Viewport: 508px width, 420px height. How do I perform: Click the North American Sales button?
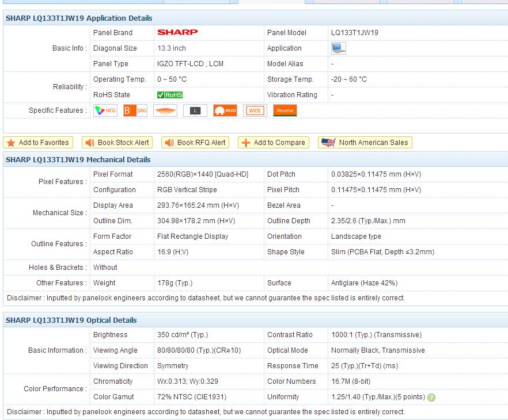365,143
